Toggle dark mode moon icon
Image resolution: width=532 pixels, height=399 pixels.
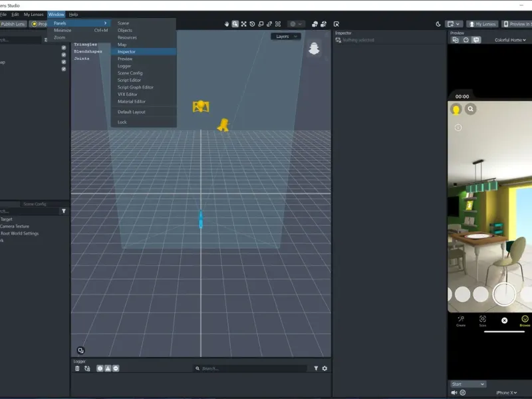[x=438, y=24]
